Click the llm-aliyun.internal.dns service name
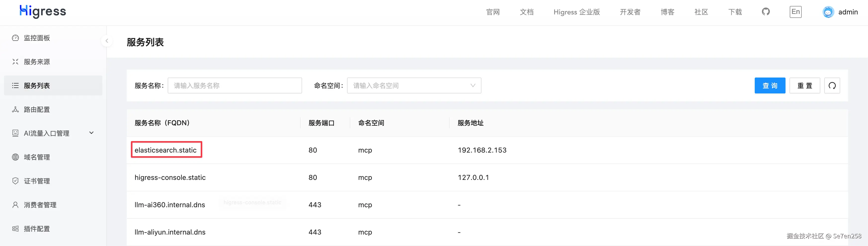Viewport: 868px width, 246px height. [170, 232]
